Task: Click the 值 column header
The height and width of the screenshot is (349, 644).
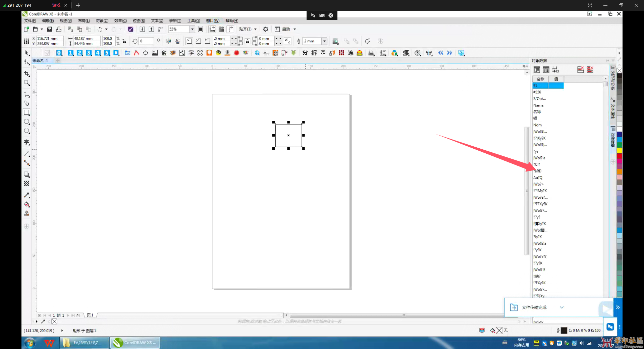Action: (x=556, y=79)
